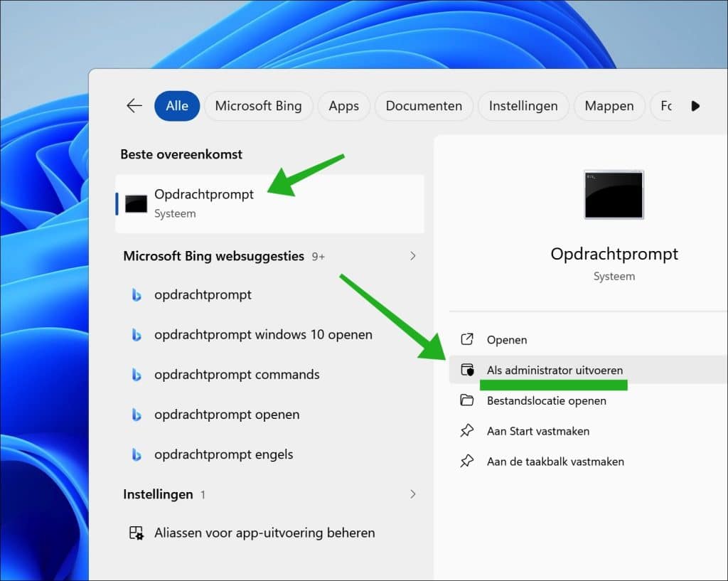Switch to the Documenten filter tab
This screenshot has width=728, height=581.
click(424, 106)
